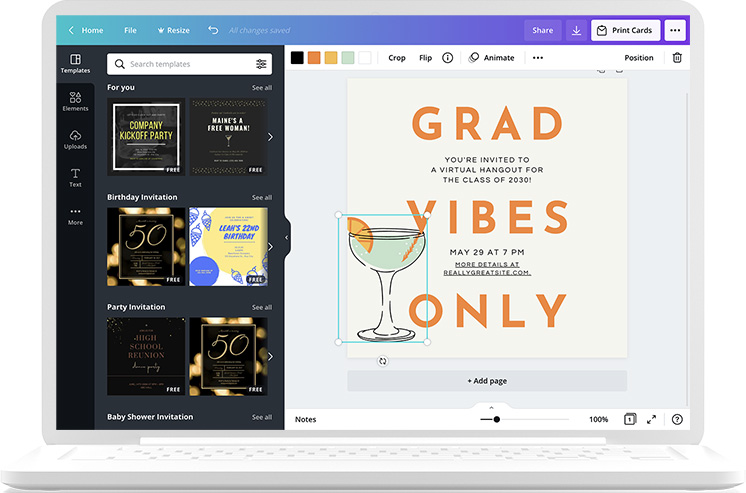Click the 100% zoom level
746x493 pixels.
pos(599,419)
